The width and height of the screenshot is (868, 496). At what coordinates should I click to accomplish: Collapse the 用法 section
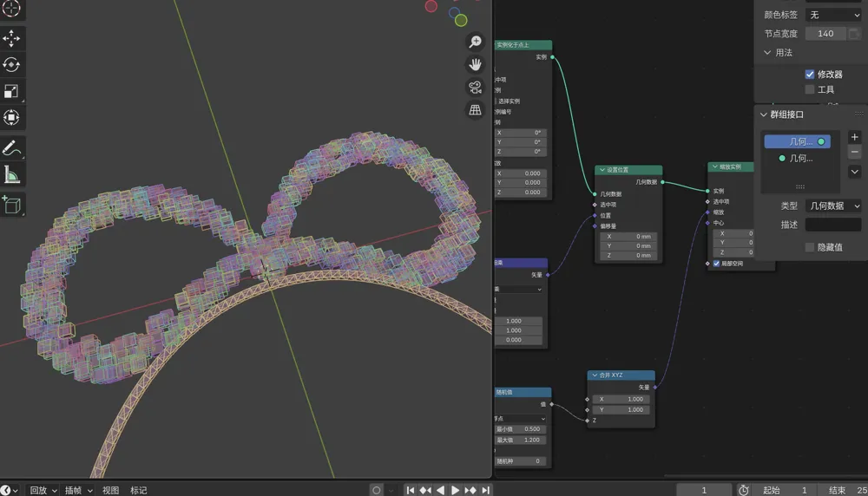767,53
